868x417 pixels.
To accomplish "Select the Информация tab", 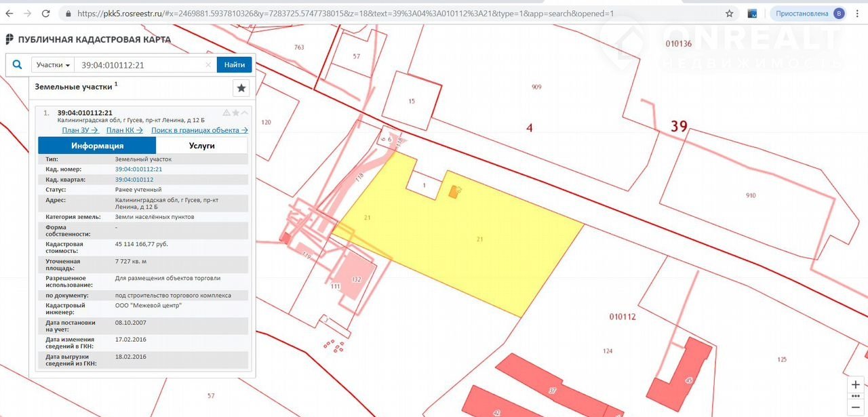I will tap(97, 146).
